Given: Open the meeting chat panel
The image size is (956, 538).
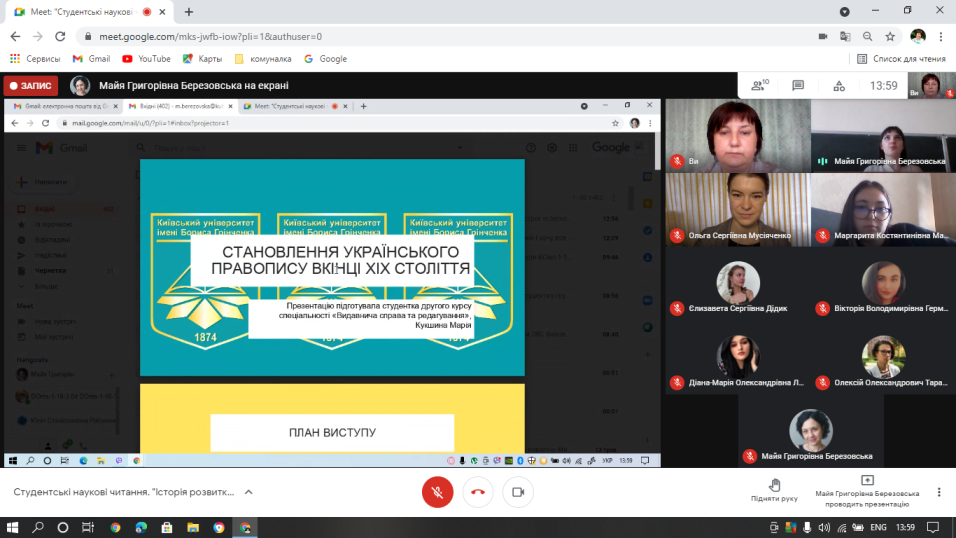Looking at the screenshot, I should click(798, 86).
